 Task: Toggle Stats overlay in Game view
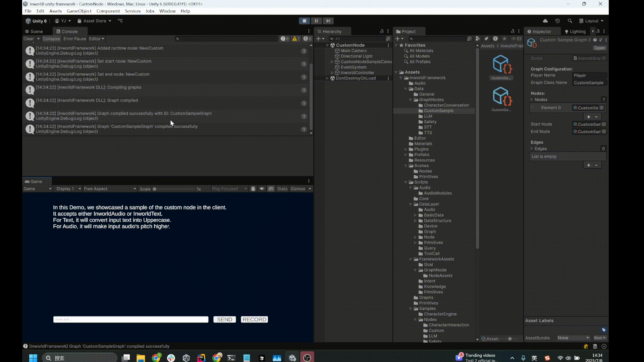click(282, 189)
